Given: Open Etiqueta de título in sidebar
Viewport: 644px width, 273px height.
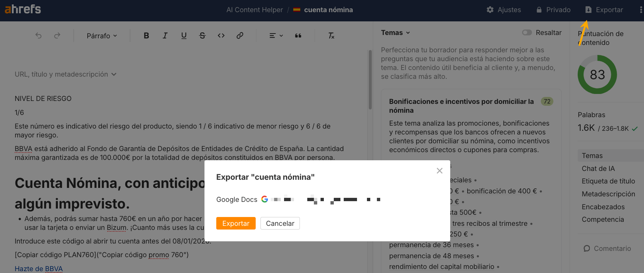Looking at the screenshot, I should [x=608, y=181].
